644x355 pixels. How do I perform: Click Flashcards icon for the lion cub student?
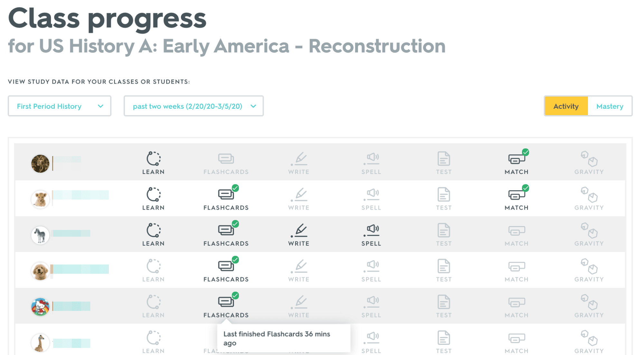tap(226, 195)
